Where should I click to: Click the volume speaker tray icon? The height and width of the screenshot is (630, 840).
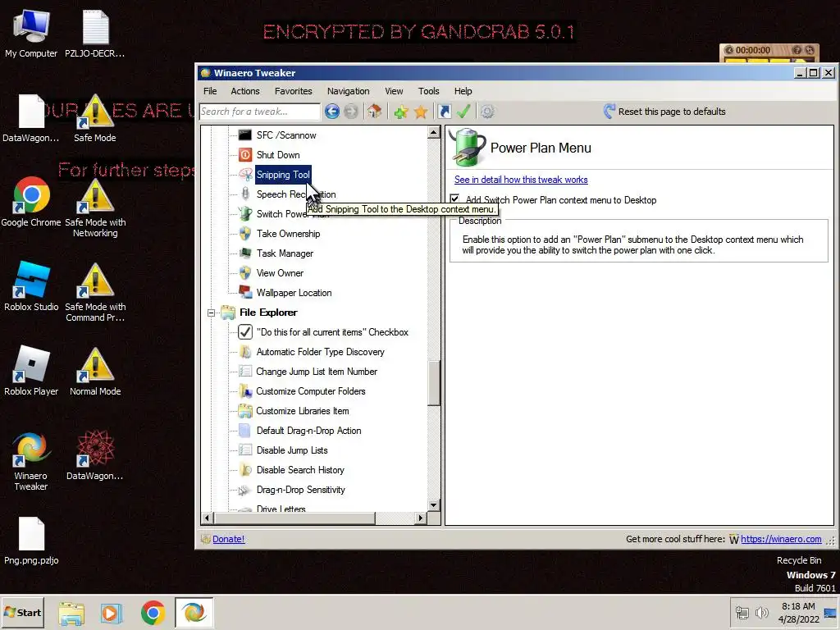761,612
